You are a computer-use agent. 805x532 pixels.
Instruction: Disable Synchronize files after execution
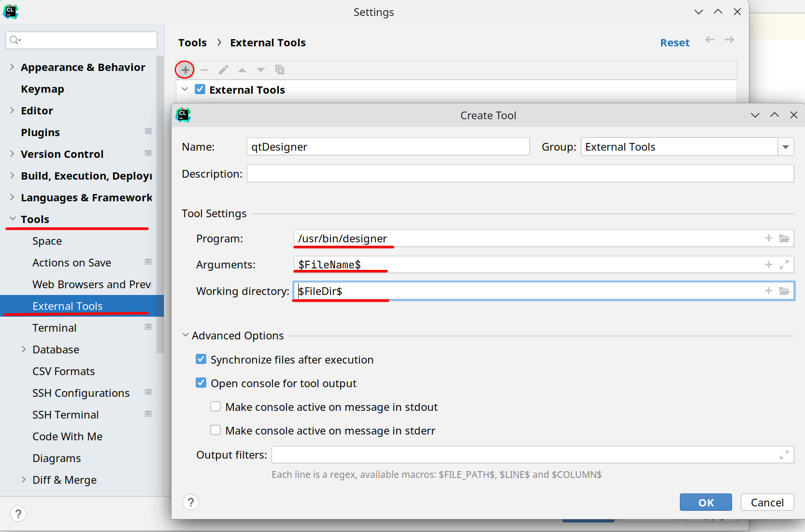click(201, 359)
